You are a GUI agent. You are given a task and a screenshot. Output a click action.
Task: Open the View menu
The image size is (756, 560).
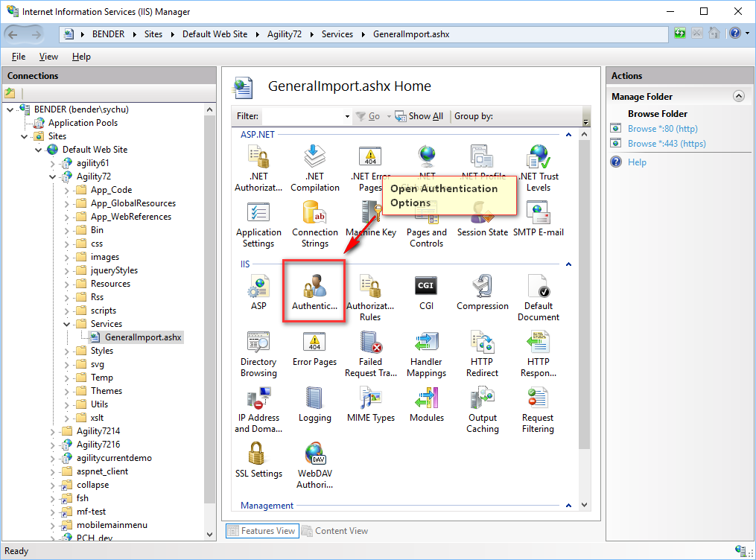[48, 57]
